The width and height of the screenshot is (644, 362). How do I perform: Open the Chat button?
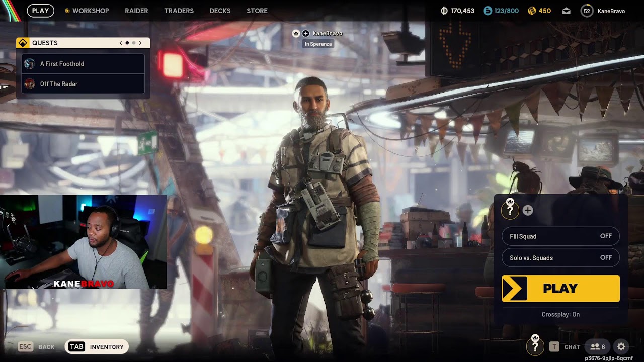pyautogui.click(x=565, y=347)
